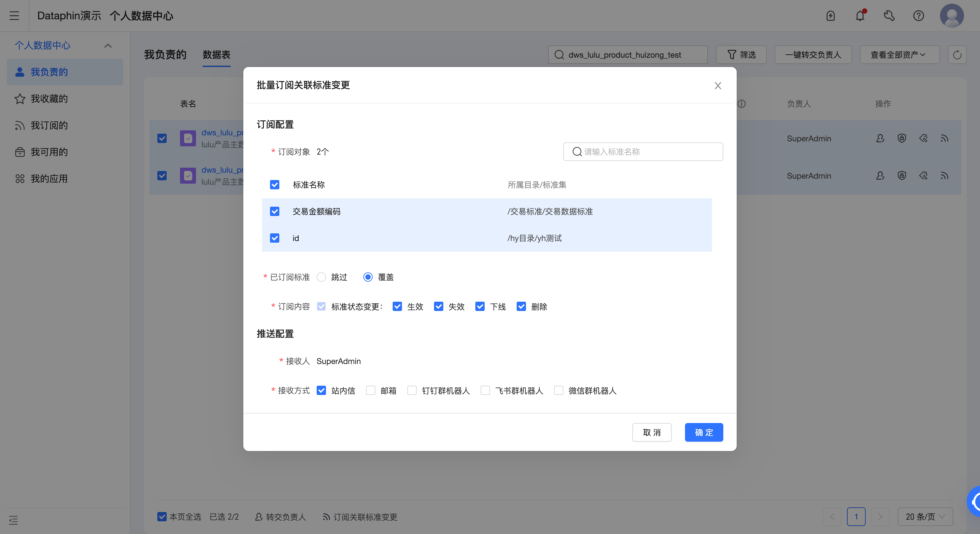Type in the 请输入标准名称 search field
The width and height of the screenshot is (980, 534).
647,151
